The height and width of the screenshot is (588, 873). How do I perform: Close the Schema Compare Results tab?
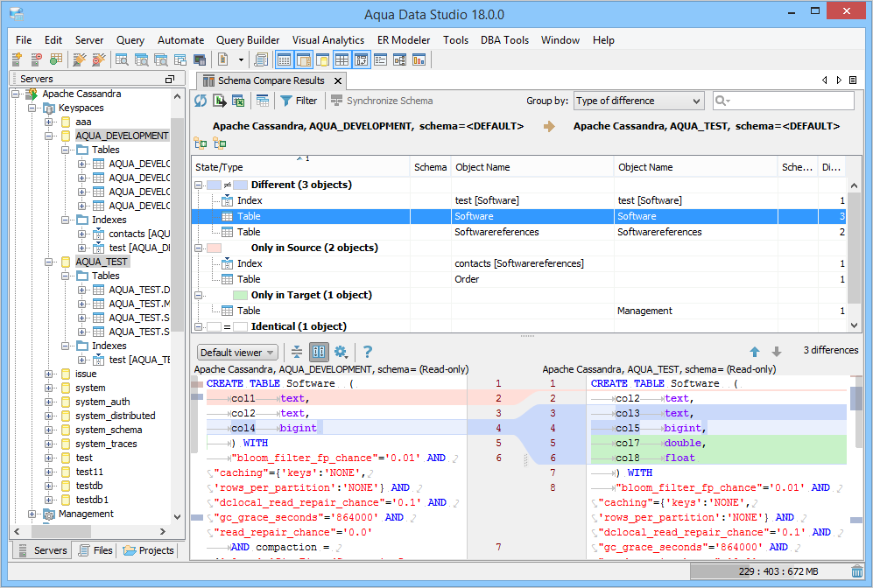(337, 80)
